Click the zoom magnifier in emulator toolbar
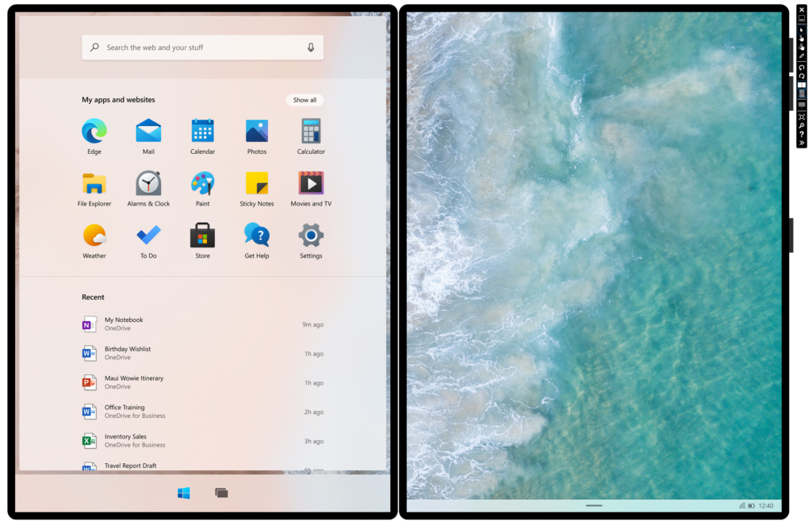The image size is (812, 529). click(x=802, y=125)
